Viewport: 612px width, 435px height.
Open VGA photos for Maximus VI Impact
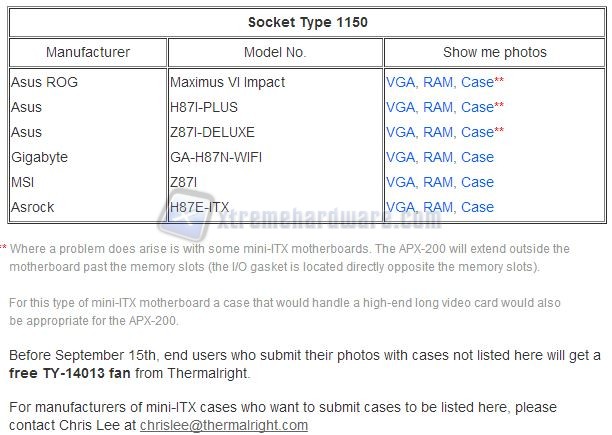coord(400,82)
